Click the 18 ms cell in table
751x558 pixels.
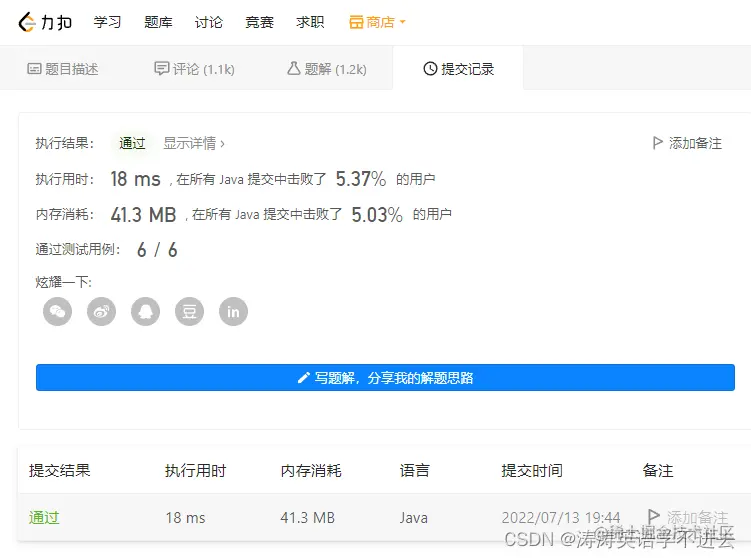pyautogui.click(x=185, y=518)
